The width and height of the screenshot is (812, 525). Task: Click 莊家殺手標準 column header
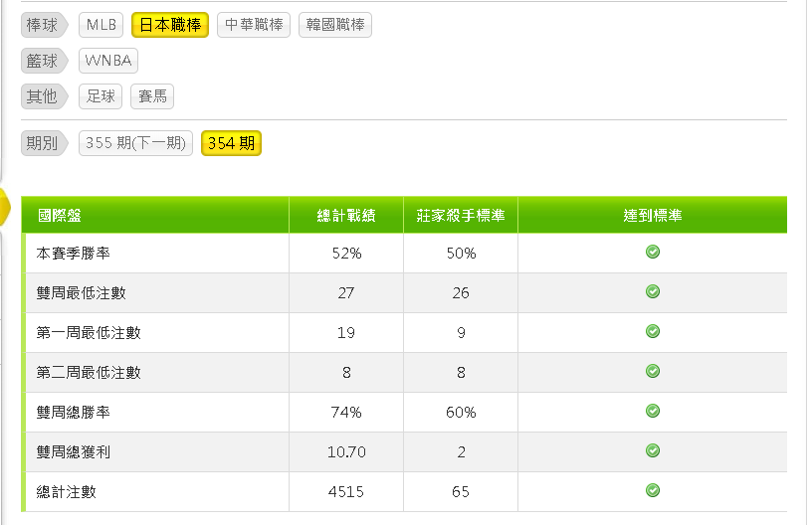(461, 215)
